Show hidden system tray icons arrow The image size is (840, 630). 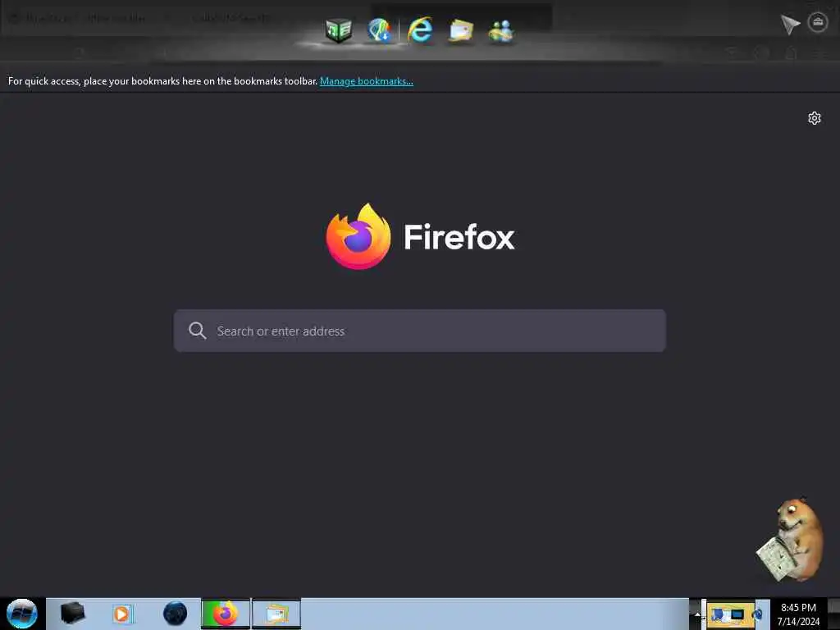point(697,614)
